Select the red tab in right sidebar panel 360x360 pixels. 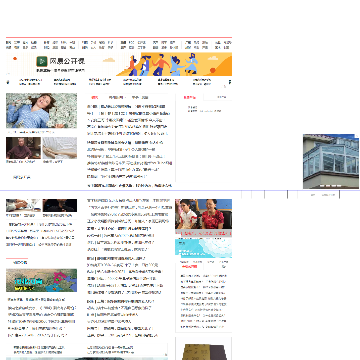190,97
